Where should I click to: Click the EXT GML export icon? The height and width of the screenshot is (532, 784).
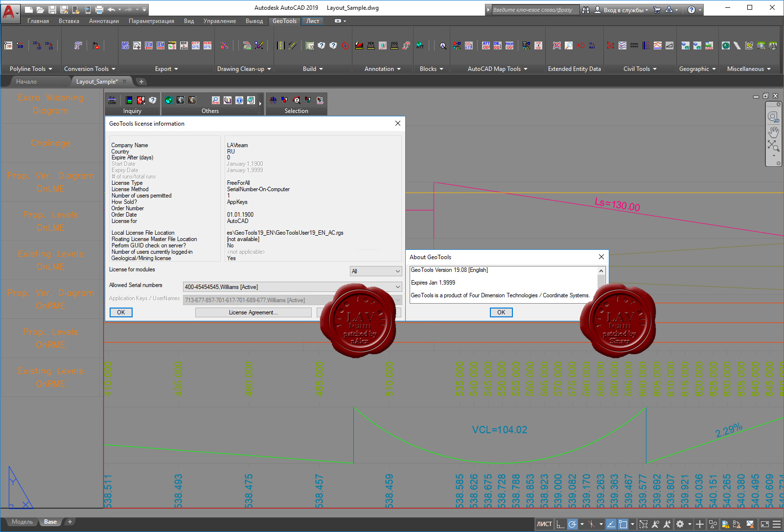click(x=196, y=45)
